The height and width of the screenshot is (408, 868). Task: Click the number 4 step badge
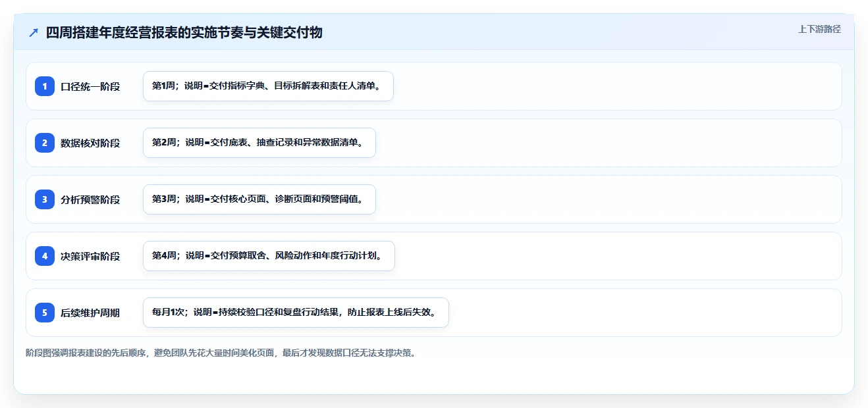(x=45, y=256)
